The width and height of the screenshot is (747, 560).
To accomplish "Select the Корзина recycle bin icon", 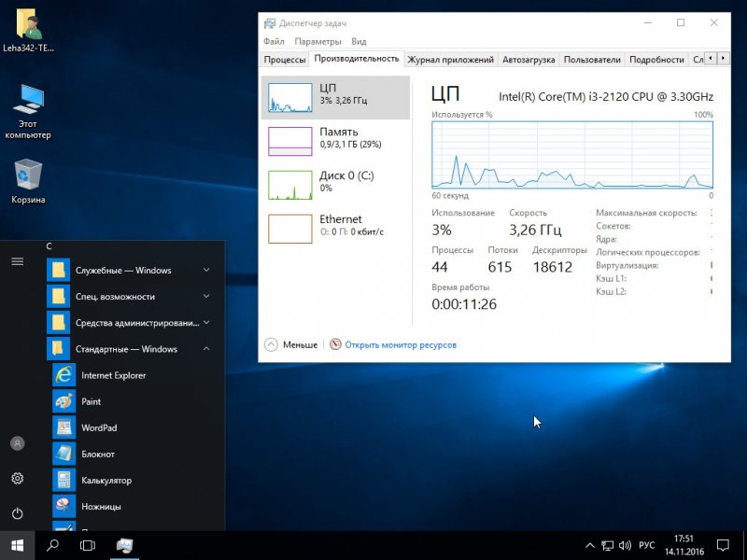I will click(x=28, y=181).
